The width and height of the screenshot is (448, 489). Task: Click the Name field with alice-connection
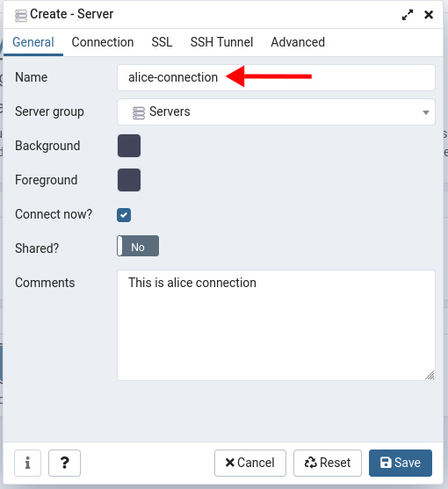click(x=276, y=77)
